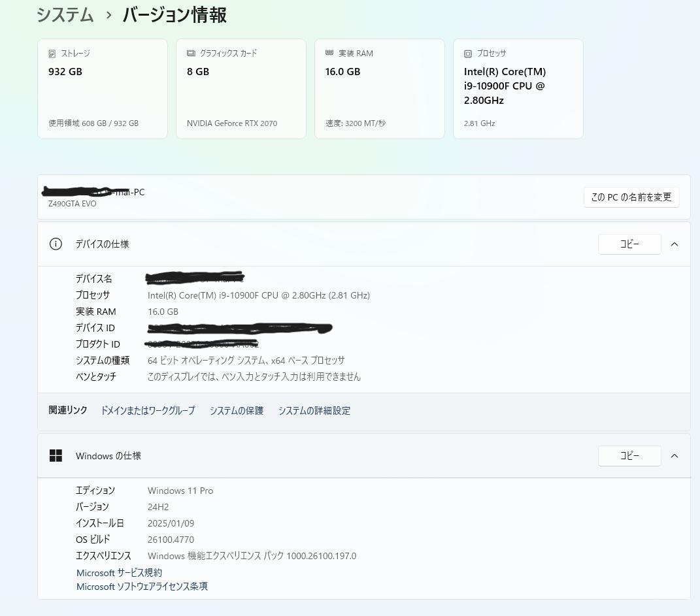
Task: Click コピー for device specifications
Action: pos(629,244)
